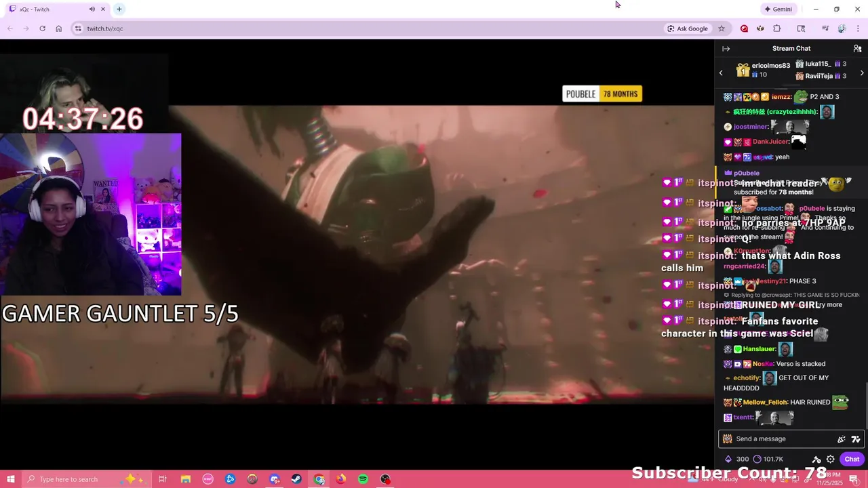Show previous gift leaderboard page
868x488 pixels.
point(721,73)
